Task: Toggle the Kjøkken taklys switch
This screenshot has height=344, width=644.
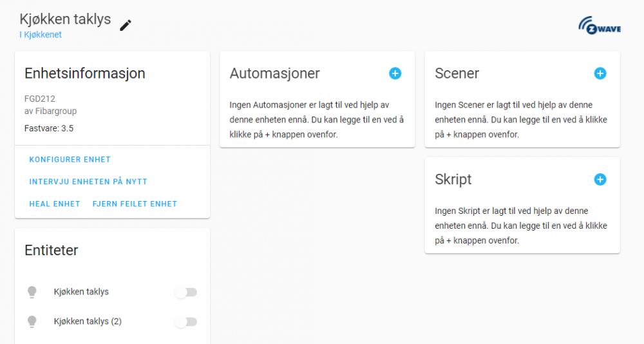Action: pos(186,292)
